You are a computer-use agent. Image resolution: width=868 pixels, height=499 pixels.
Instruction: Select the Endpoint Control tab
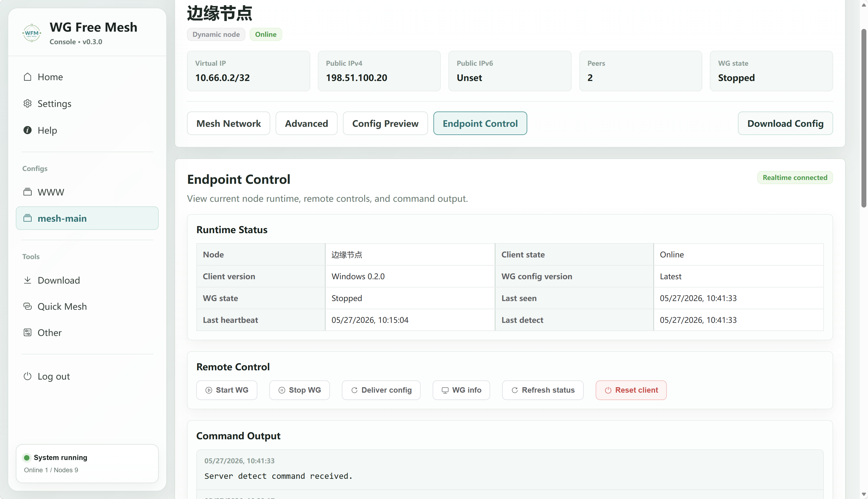click(480, 123)
